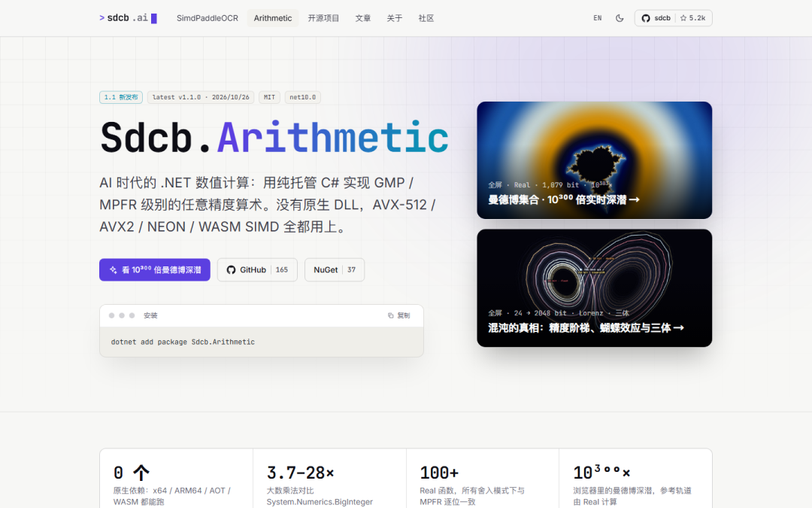
Task: Open the GitHub 165 button in the hero
Action: pos(257,269)
